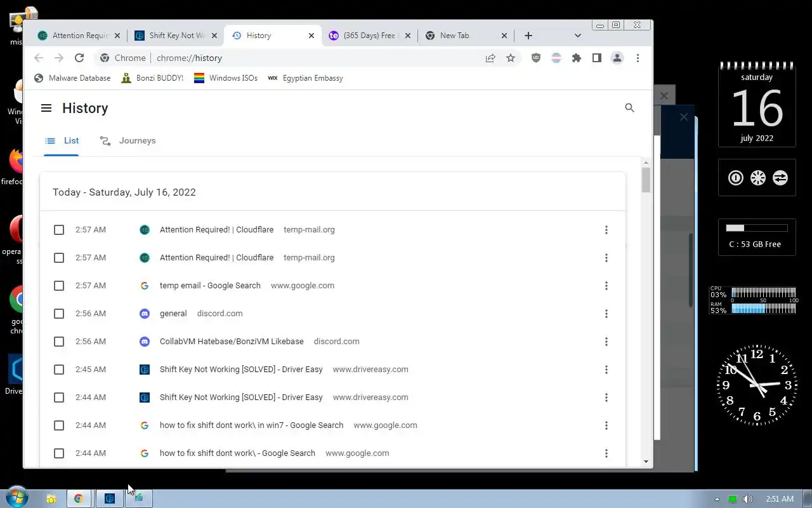Open more actions for CollabVM Hatebase entry
Image resolution: width=812 pixels, height=508 pixels.
point(606,342)
